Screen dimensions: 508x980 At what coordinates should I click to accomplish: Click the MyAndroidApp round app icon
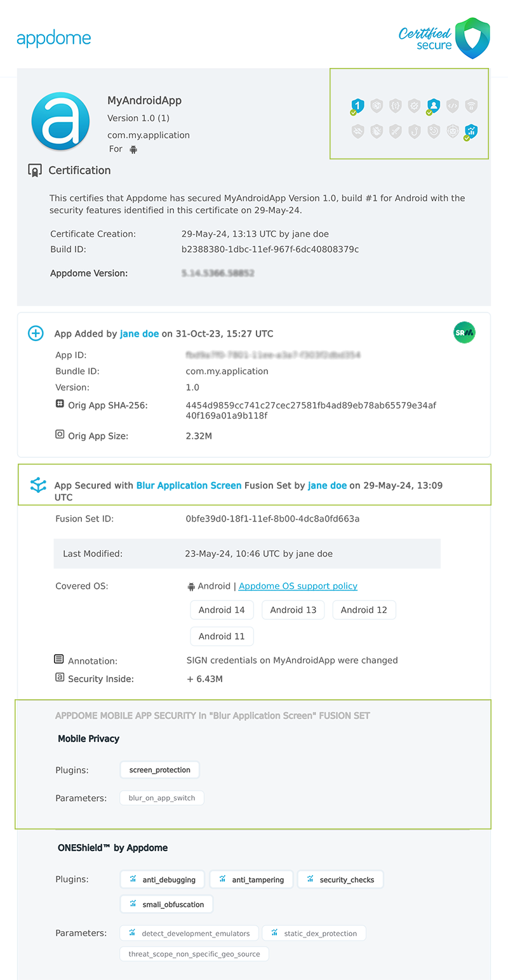(61, 121)
